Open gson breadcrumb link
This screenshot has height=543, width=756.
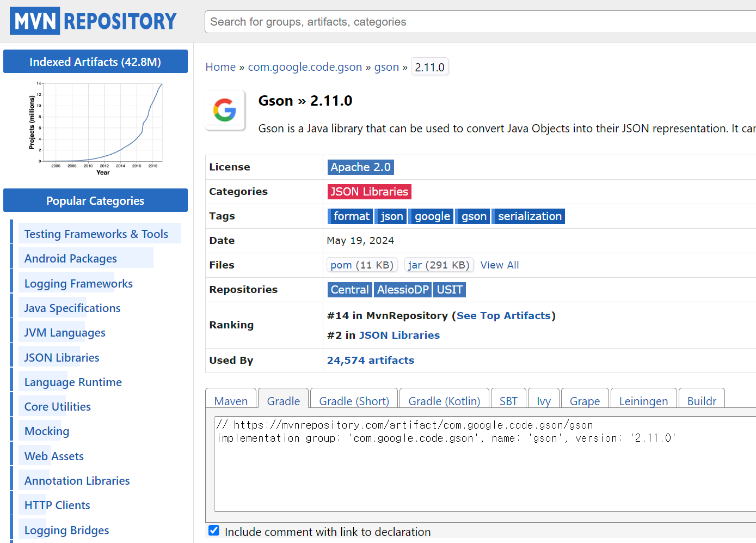coord(386,67)
